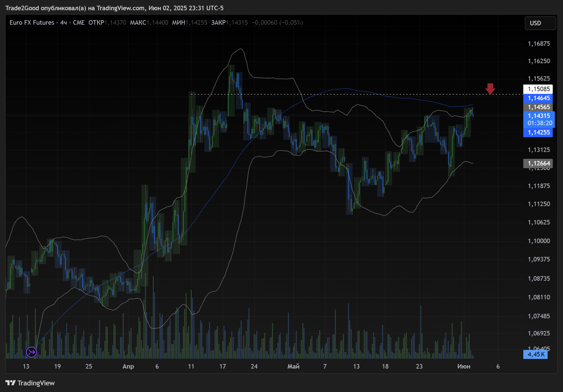Viewport: 563px width, 392px height.
Task: Click the Trade2Good publisher header text
Action: click(114, 8)
